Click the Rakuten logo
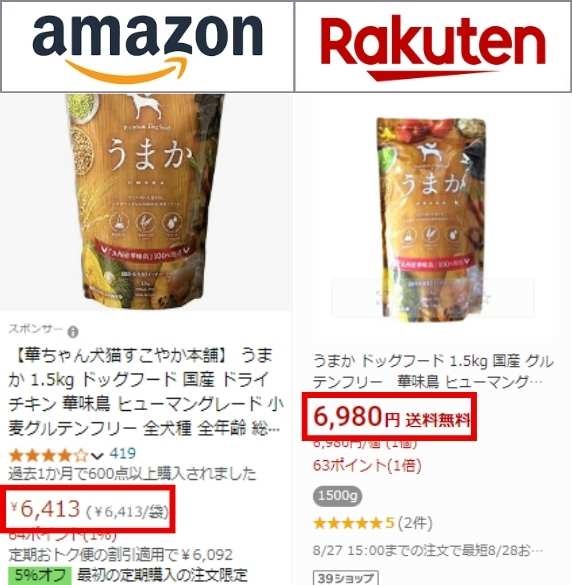This screenshot has height=585, width=572. coord(433,48)
